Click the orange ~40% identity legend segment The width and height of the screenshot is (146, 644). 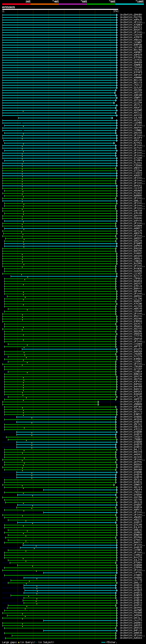point(45,4)
